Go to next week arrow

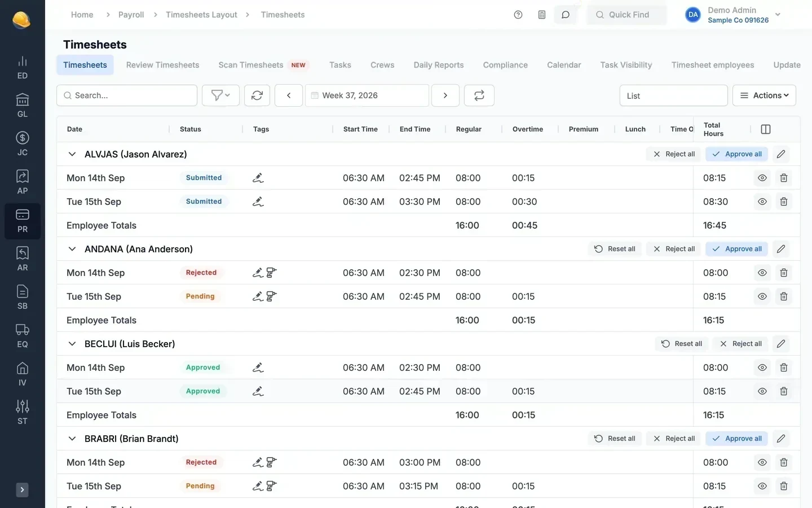pyautogui.click(x=445, y=95)
